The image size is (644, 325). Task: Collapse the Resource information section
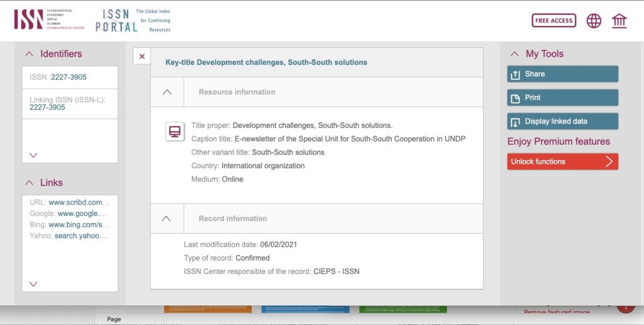pos(167,92)
